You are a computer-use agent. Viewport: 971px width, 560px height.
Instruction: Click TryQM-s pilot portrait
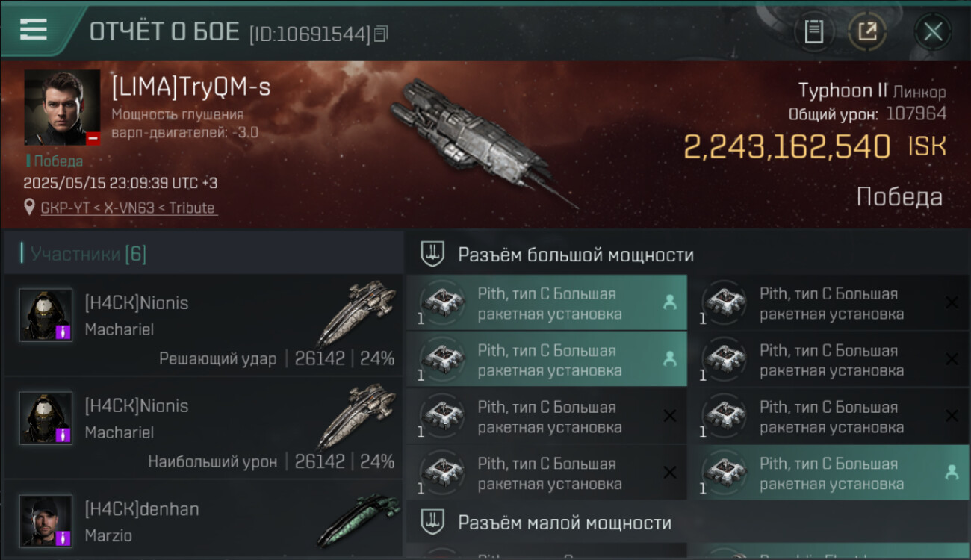[x=63, y=108]
